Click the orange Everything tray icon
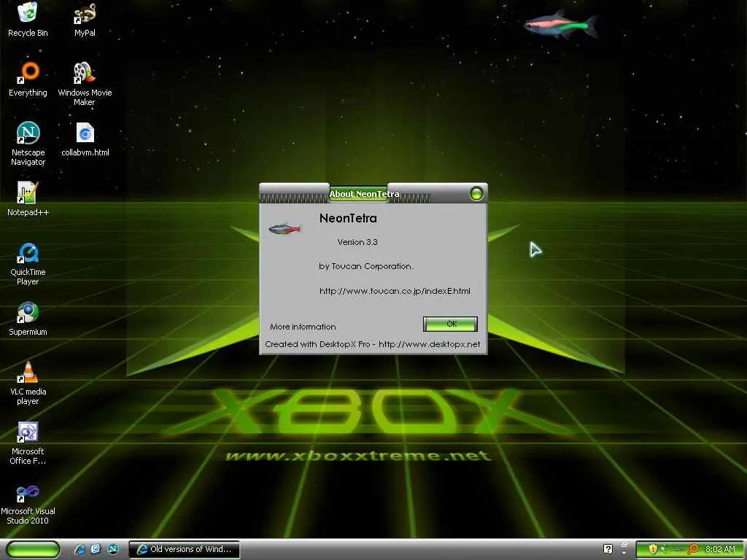This screenshot has width=747, height=560. tap(694, 549)
